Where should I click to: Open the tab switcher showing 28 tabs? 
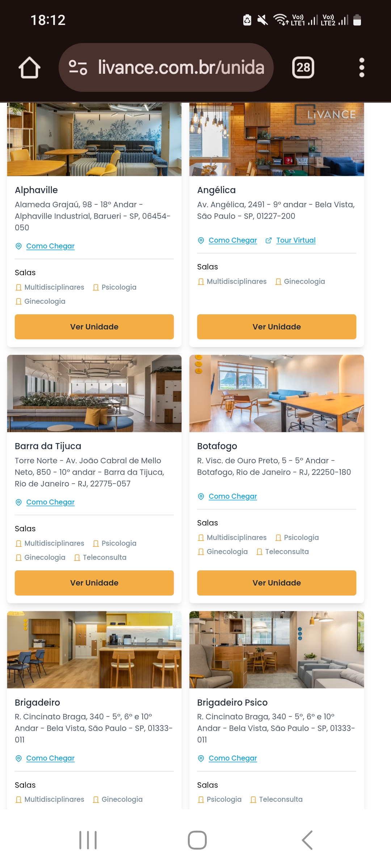303,68
